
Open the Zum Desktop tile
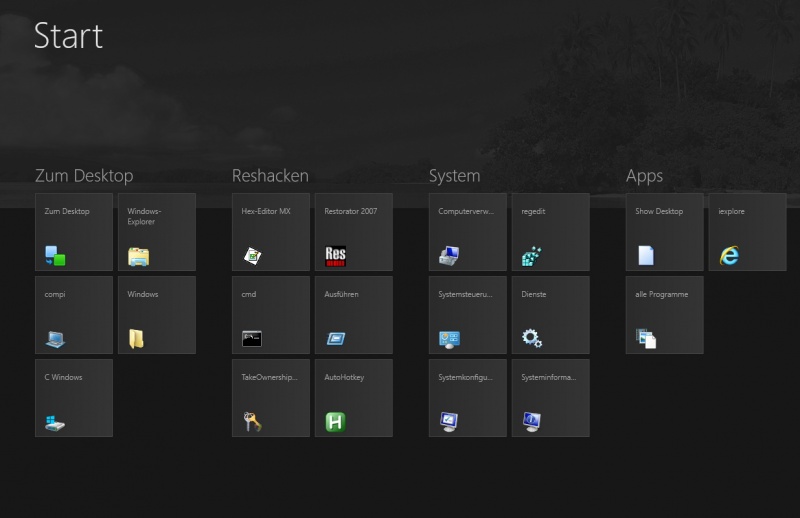click(74, 232)
